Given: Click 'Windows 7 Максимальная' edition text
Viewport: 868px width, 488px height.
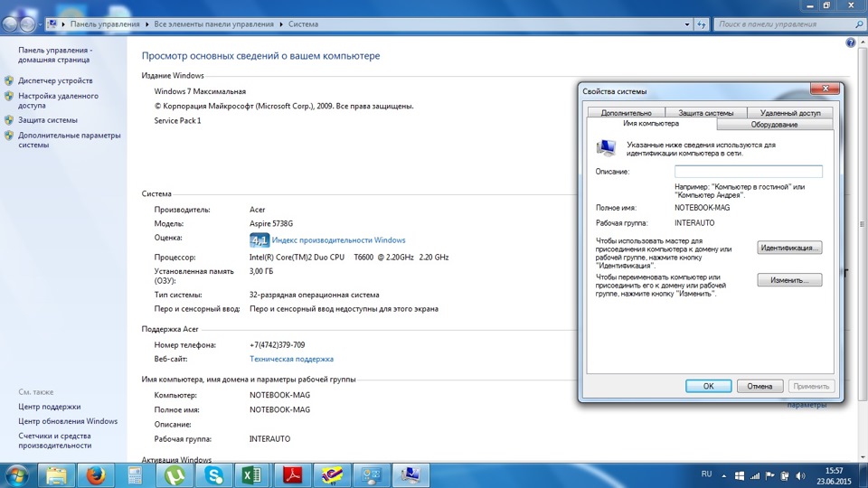Looking at the screenshot, I should pos(200,91).
